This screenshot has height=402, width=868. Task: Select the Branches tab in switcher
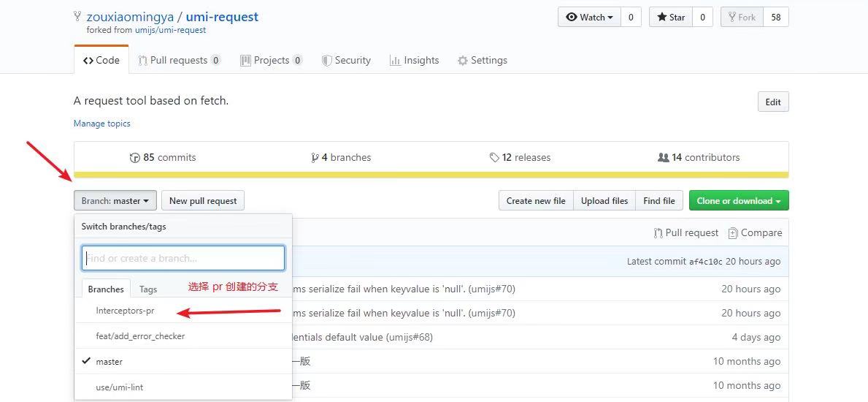click(106, 289)
